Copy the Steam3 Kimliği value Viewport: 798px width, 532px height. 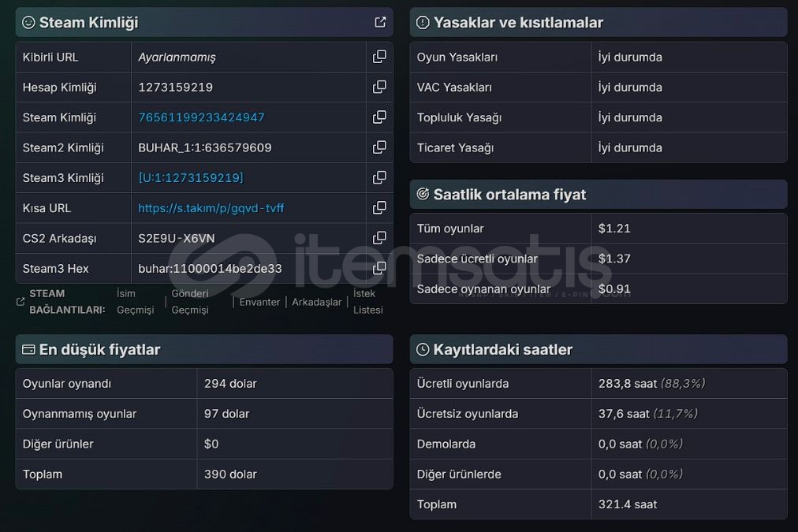pos(379,177)
